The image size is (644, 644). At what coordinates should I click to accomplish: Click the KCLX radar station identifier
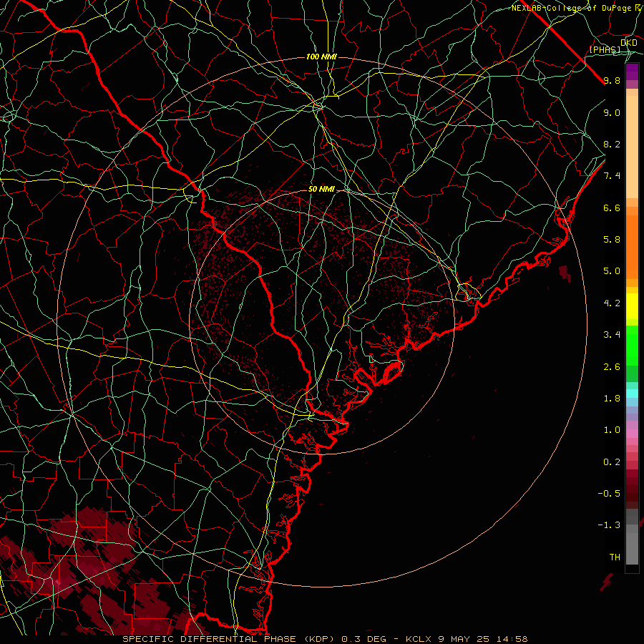pos(418,639)
